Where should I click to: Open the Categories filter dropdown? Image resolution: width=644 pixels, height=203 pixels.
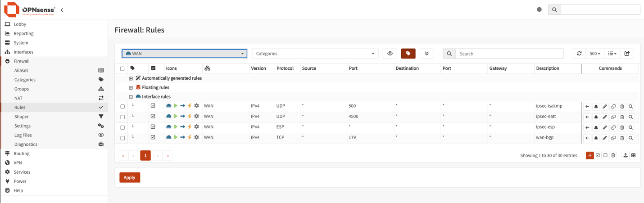(315, 54)
